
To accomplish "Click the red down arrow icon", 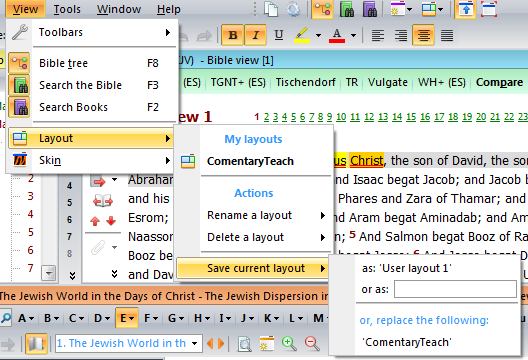I will [x=111, y=221].
